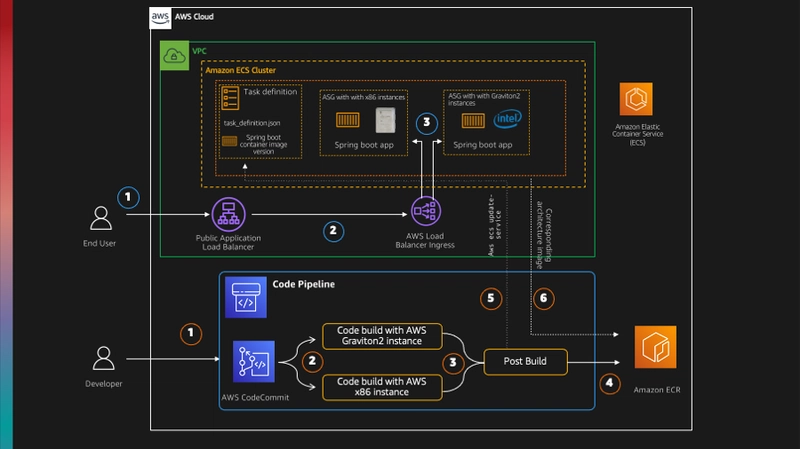Select the AWS CodeCommit icon

coord(254,362)
